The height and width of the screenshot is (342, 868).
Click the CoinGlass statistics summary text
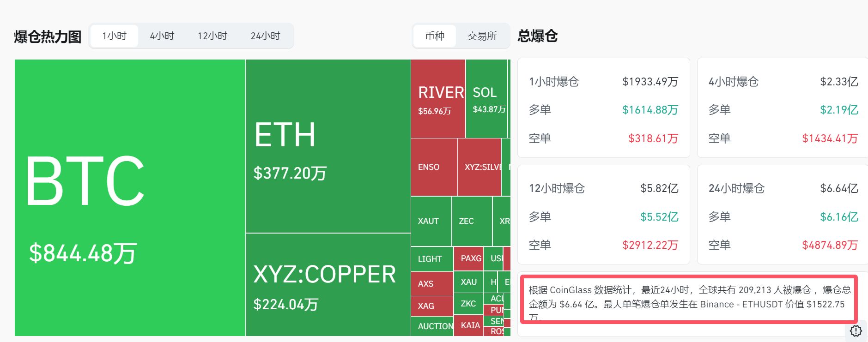coord(689,299)
